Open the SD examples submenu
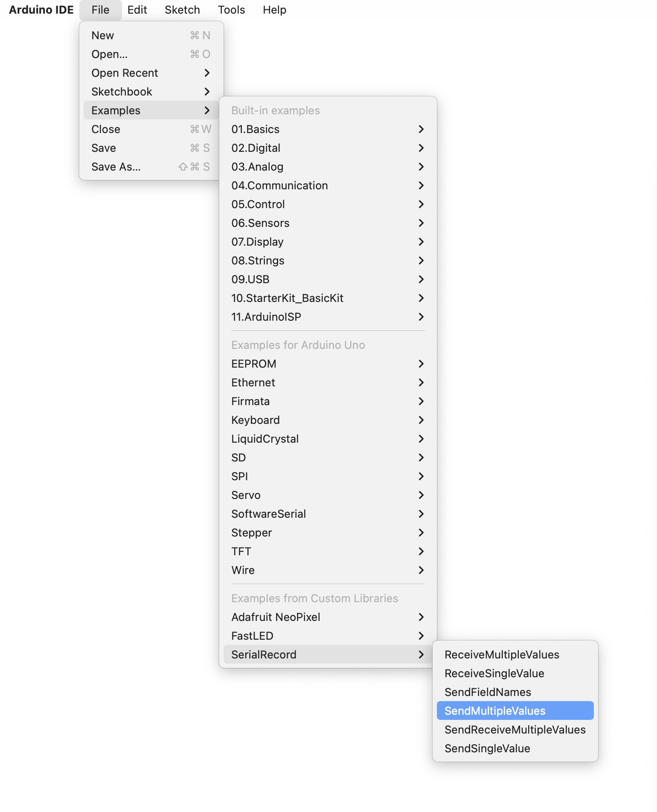The height and width of the screenshot is (812, 657). click(x=328, y=458)
